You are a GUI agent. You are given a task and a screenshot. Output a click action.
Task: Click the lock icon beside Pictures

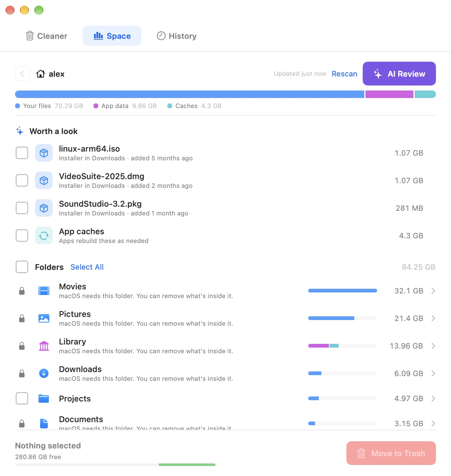[x=22, y=318]
